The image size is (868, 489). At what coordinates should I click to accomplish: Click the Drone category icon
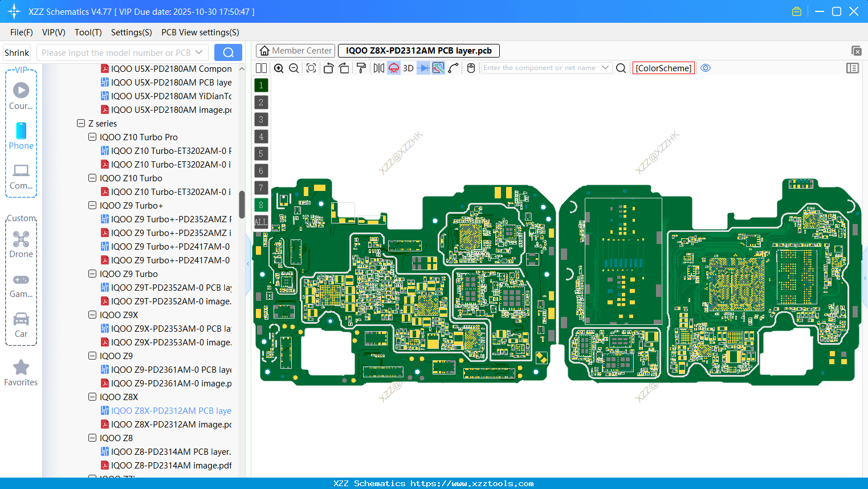21,239
